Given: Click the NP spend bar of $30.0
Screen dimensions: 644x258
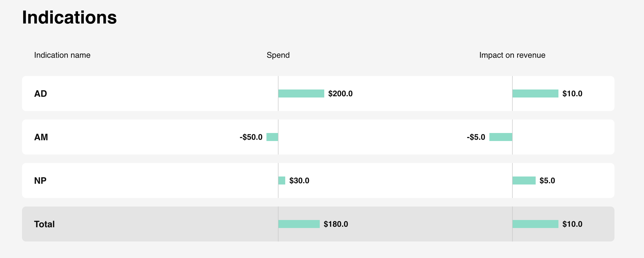Looking at the screenshot, I should click(282, 180).
